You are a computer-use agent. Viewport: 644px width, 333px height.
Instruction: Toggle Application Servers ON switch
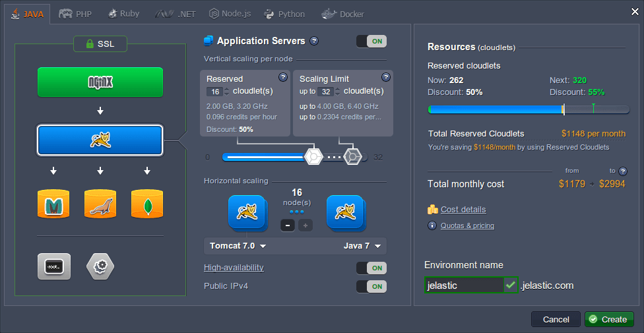pyautogui.click(x=371, y=42)
